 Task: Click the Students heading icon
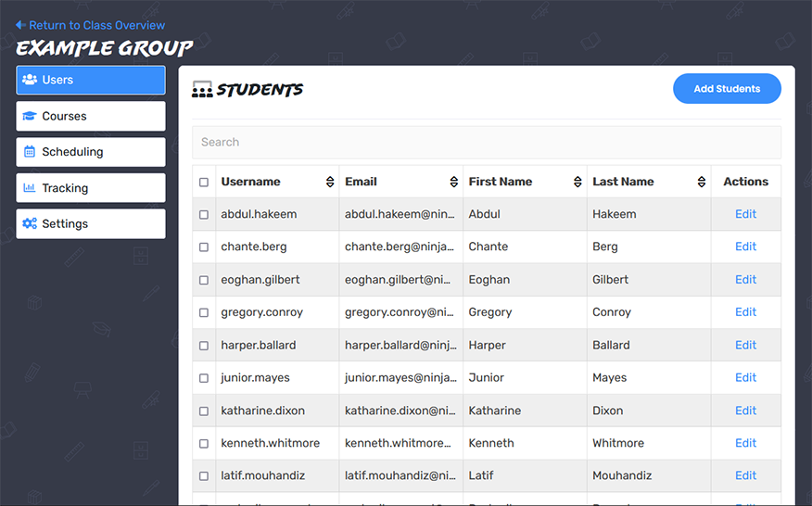click(x=202, y=90)
